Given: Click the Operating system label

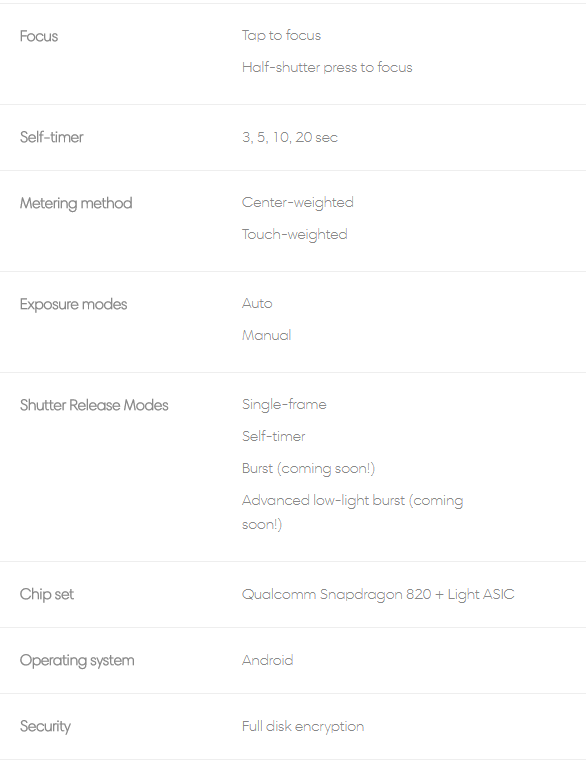Looking at the screenshot, I should pos(77,661).
